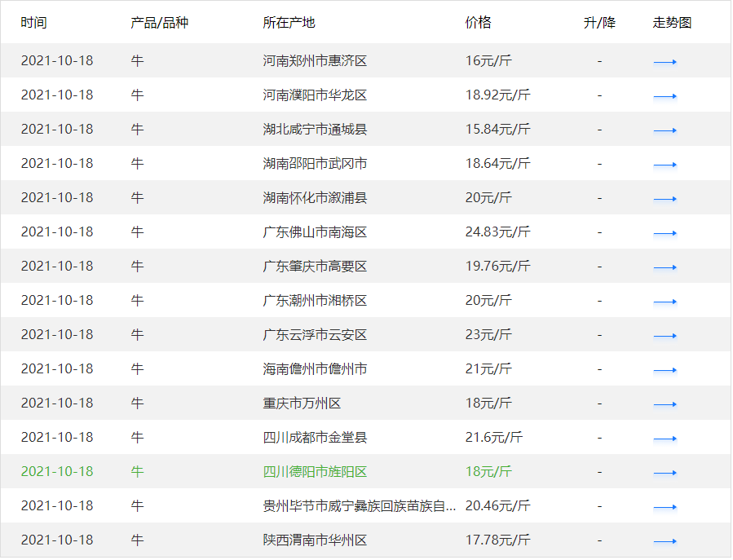Click trend arrow for 广东云浮市云安区
The image size is (733, 560).
665,335
